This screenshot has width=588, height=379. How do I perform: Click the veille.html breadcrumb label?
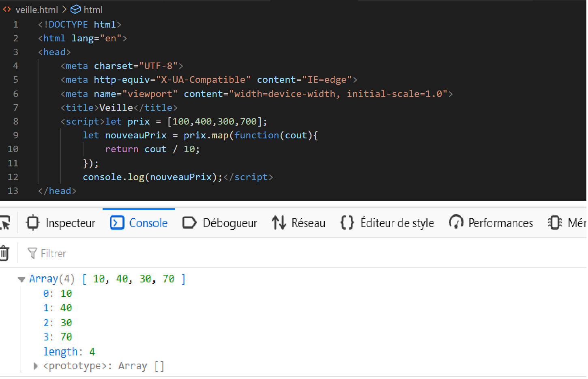37,9
